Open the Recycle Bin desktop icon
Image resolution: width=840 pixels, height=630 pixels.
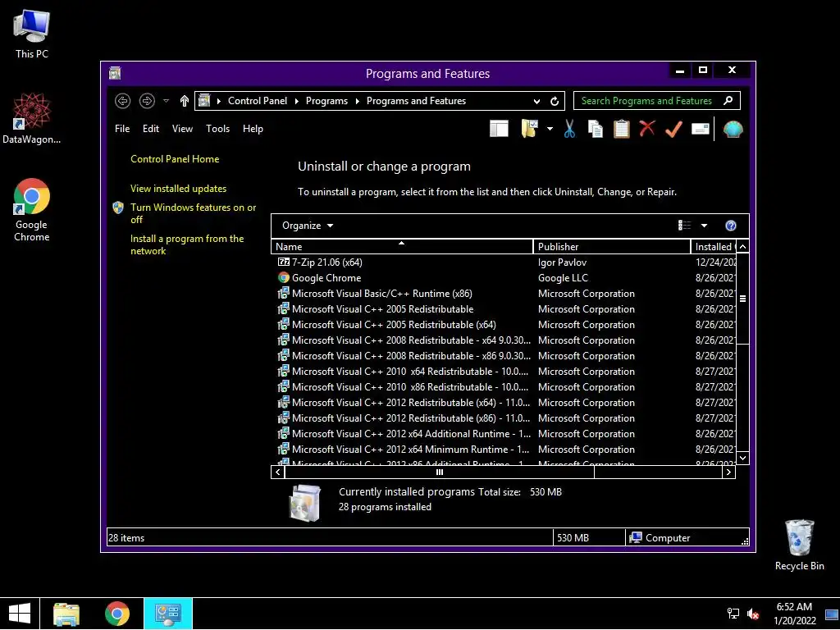(799, 545)
